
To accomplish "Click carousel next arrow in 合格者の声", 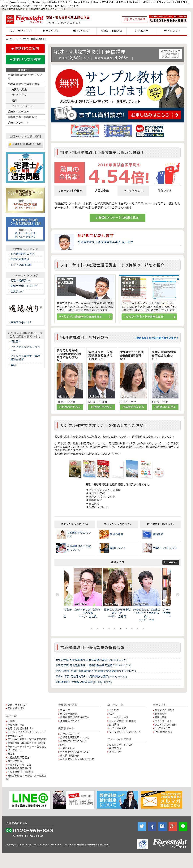I will pyautogui.click(x=178, y=594).
